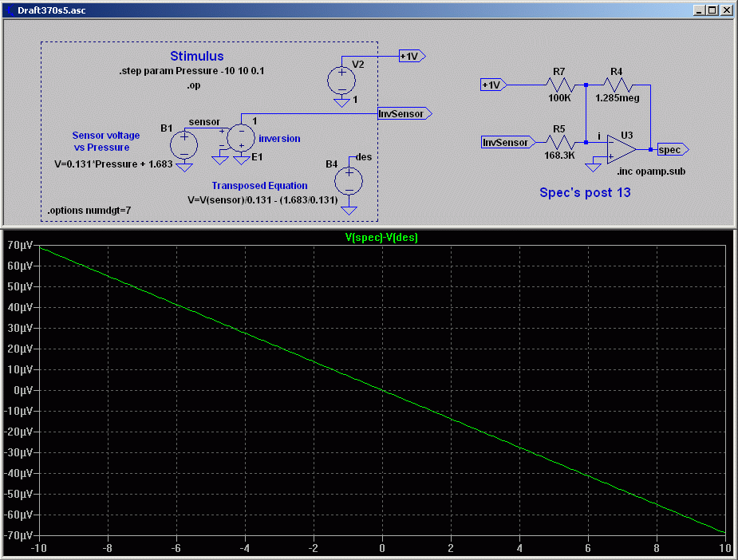Click the Draft370s5.asc window title
Image resolution: width=738 pixels, height=560 pixels.
[51, 10]
